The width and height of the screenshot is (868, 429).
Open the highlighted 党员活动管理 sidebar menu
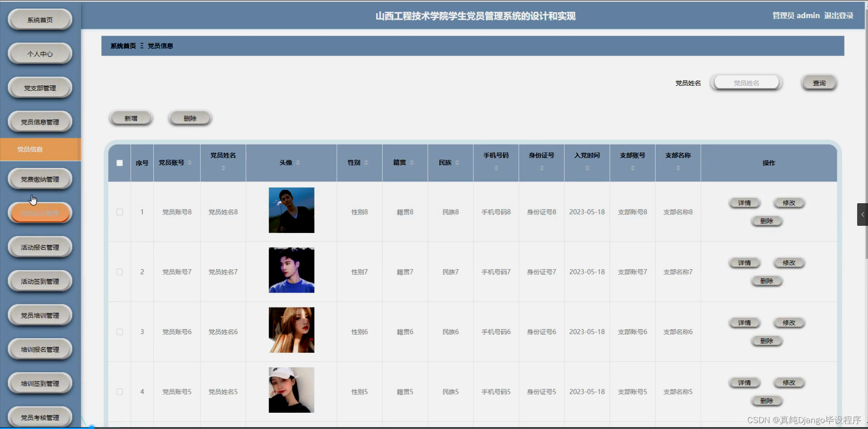(40, 213)
